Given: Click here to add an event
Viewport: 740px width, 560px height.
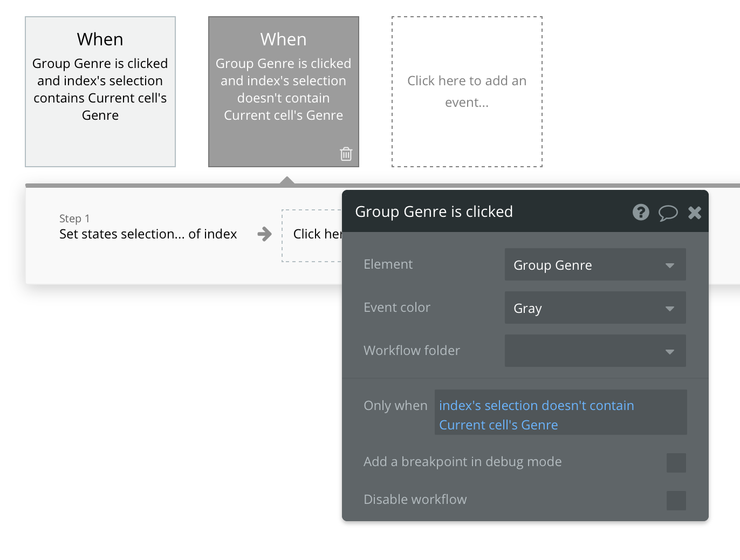Looking at the screenshot, I should point(467,92).
